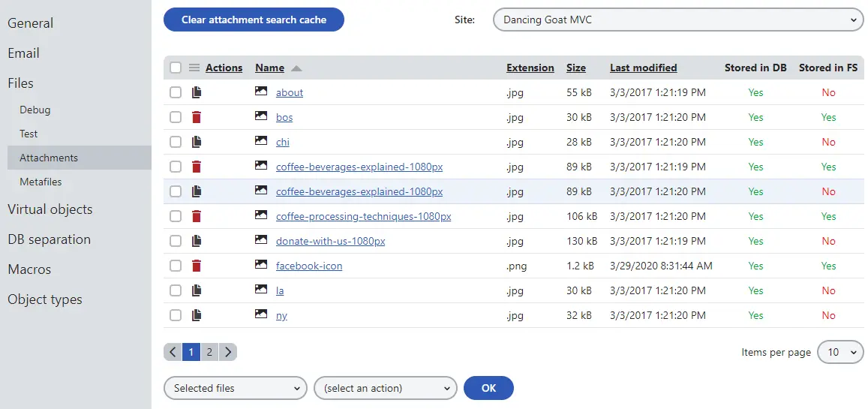Image resolution: width=868 pixels, height=409 pixels.
Task: Click the image thumbnail icon next to about
Action: 261,92
